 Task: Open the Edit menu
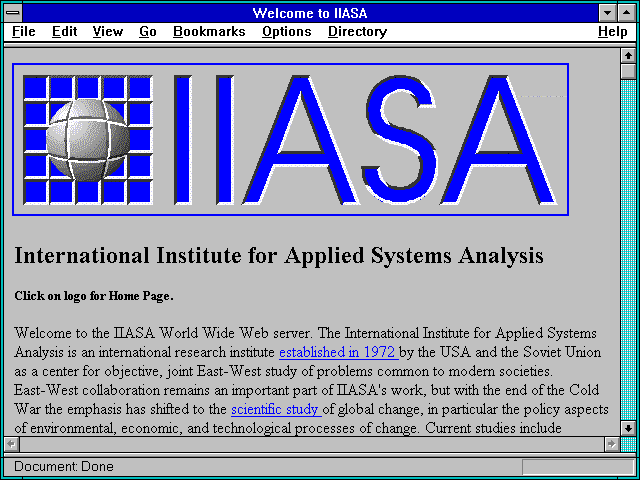[64, 31]
